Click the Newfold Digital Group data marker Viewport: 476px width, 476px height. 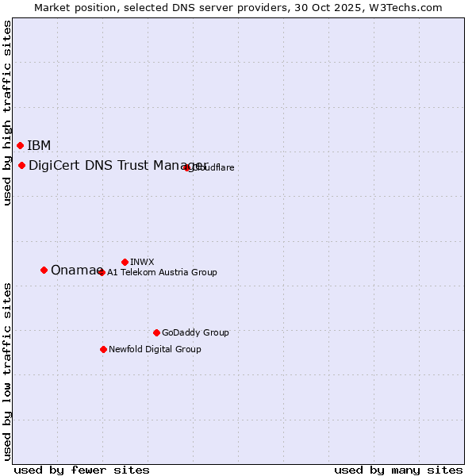point(103,349)
